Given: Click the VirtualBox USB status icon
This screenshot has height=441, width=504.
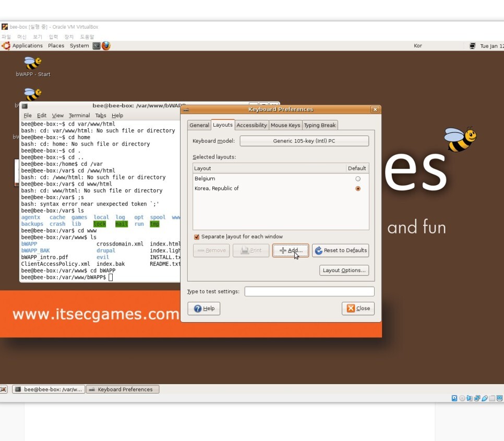Looking at the screenshot, I should (484, 398).
